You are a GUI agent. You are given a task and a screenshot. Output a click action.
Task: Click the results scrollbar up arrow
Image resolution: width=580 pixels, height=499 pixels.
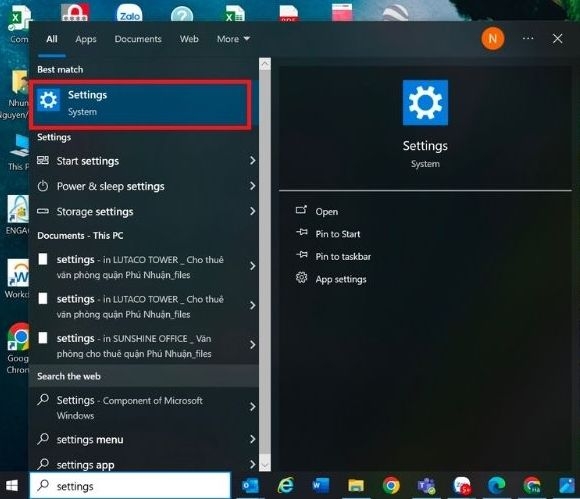tap(265, 64)
